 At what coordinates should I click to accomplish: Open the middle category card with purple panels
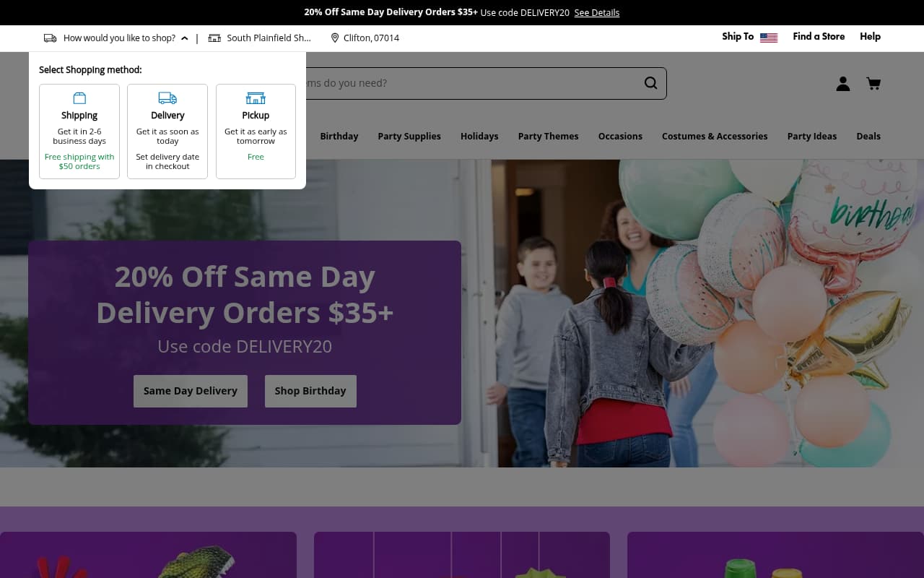point(462,555)
